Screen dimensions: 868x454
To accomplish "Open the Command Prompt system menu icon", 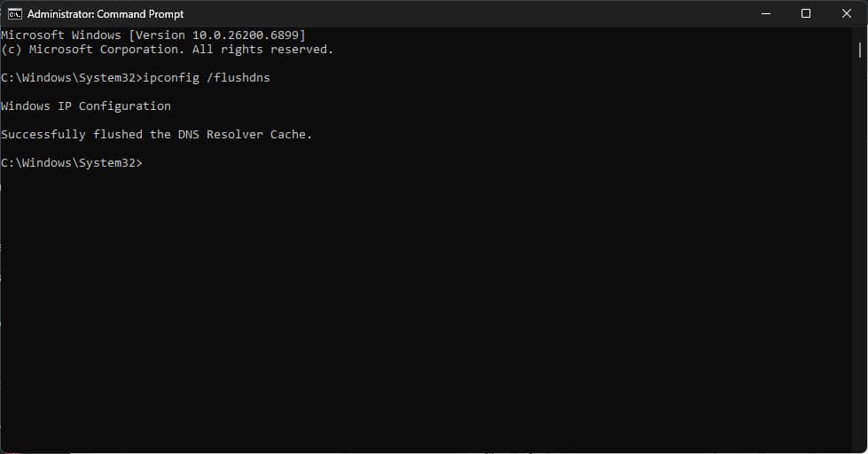I will [15, 13].
